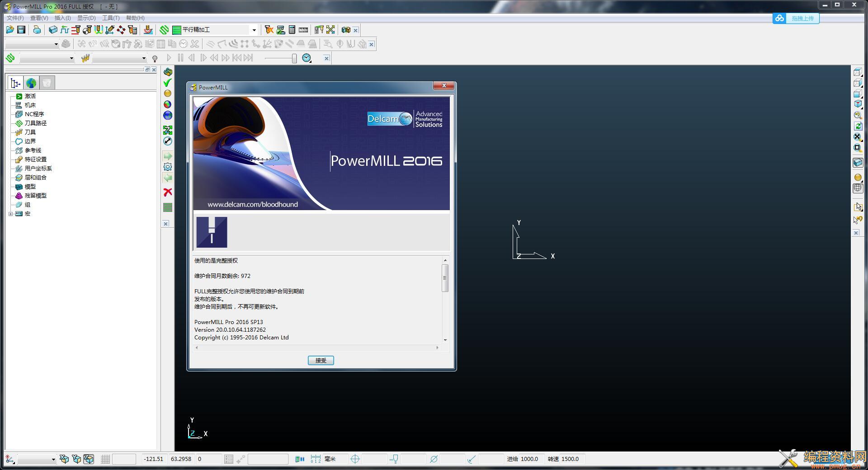
Task: Click the crosshair icon in status bar
Action: click(x=355, y=459)
